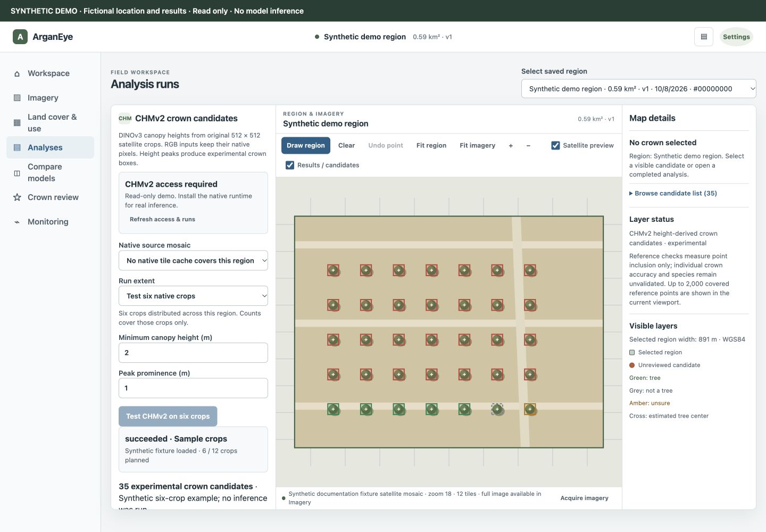Click the Selected region legend swatch

[x=632, y=352]
